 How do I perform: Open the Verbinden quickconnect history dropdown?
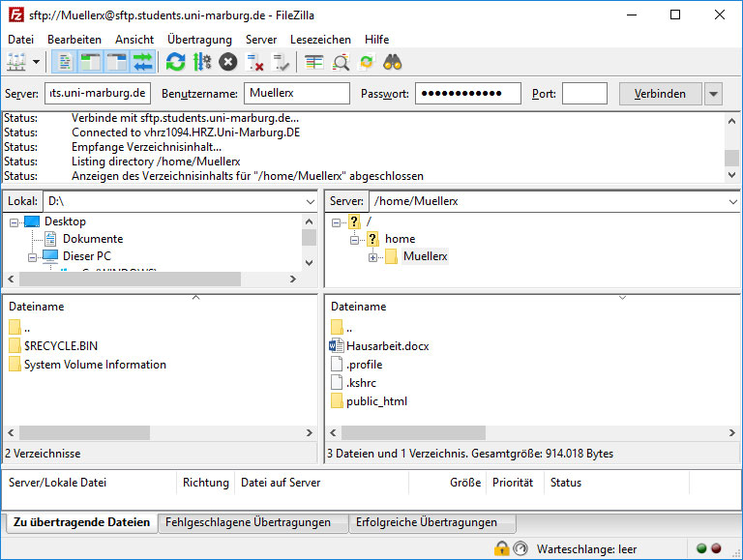pyautogui.click(x=714, y=94)
